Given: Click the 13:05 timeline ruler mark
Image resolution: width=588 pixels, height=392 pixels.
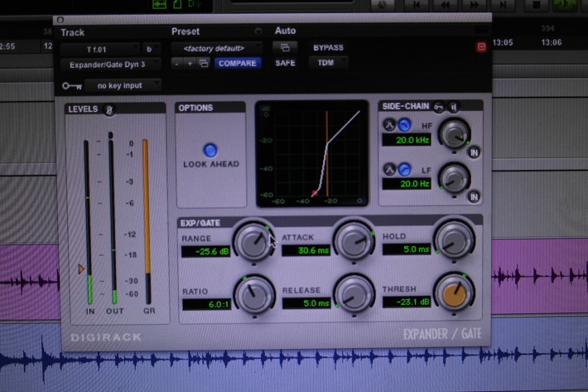Looking at the screenshot, I should 503,43.
